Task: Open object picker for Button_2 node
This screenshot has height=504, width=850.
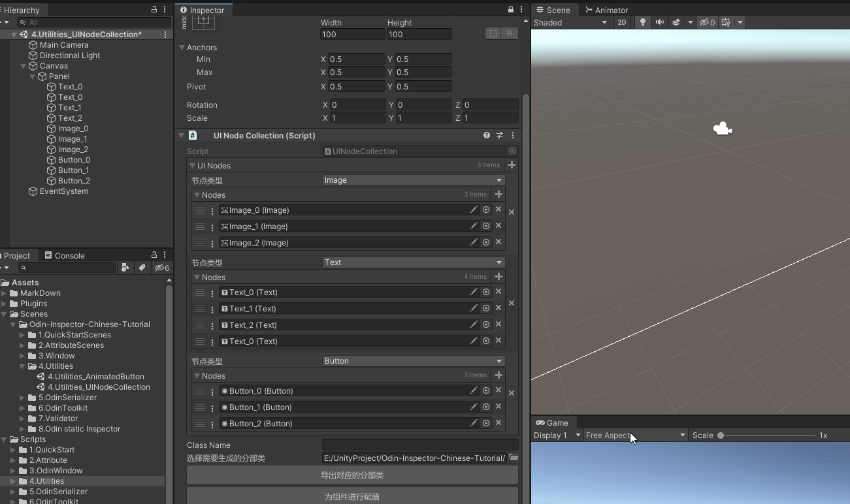Action: click(486, 423)
